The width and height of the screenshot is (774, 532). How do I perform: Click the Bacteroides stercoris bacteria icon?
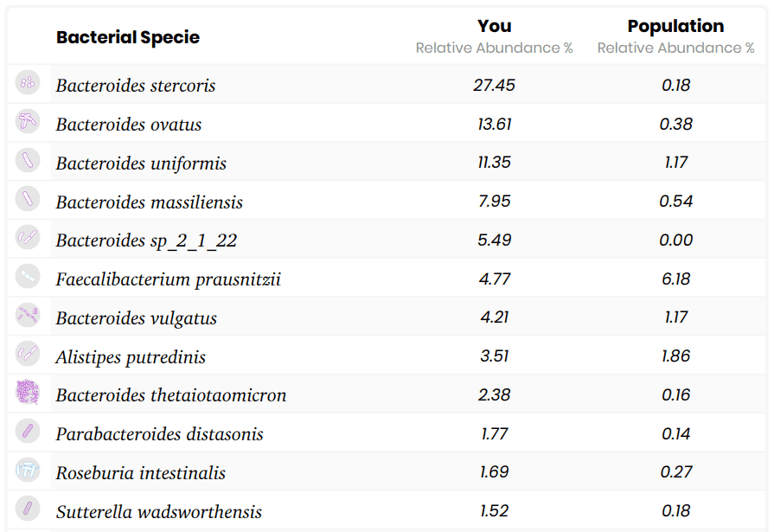(x=28, y=82)
